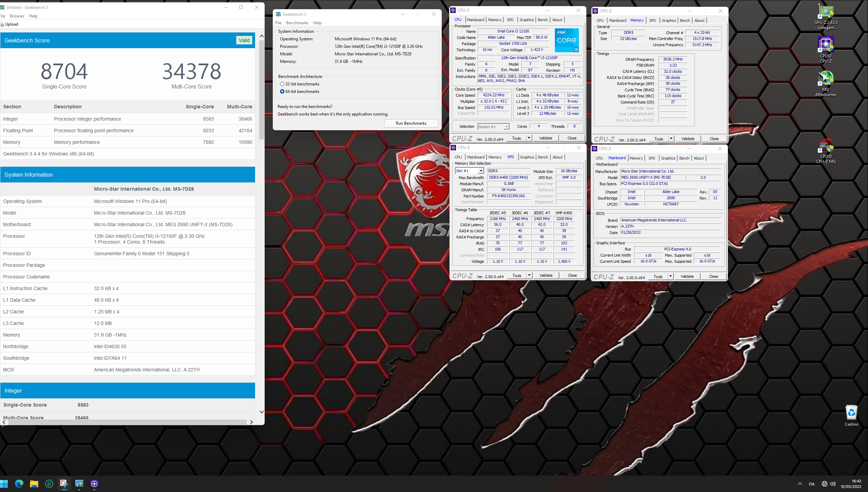Image resolution: width=868 pixels, height=492 pixels.
Task: Click title bar icon of small Geekbench 3 window
Action: coord(278,14)
